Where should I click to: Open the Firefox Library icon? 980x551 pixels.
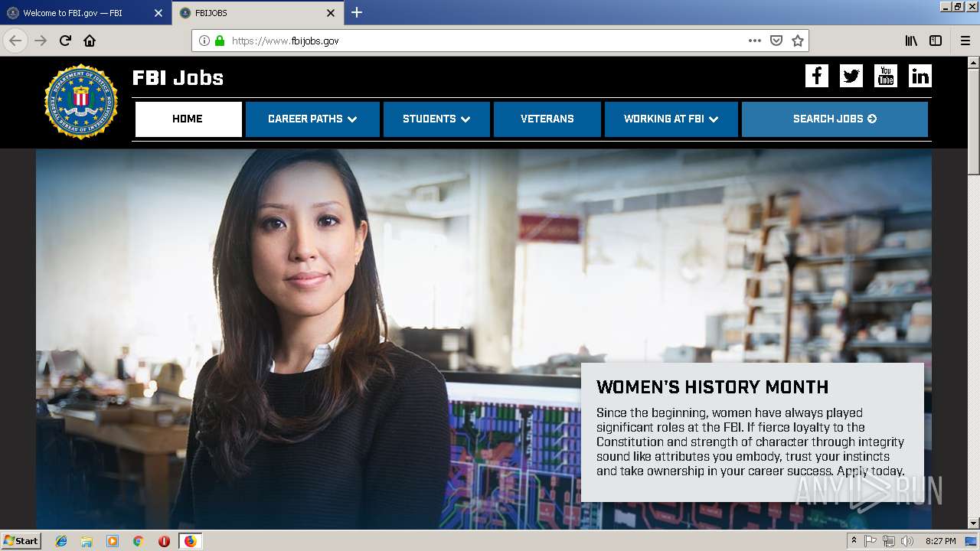pos(911,41)
